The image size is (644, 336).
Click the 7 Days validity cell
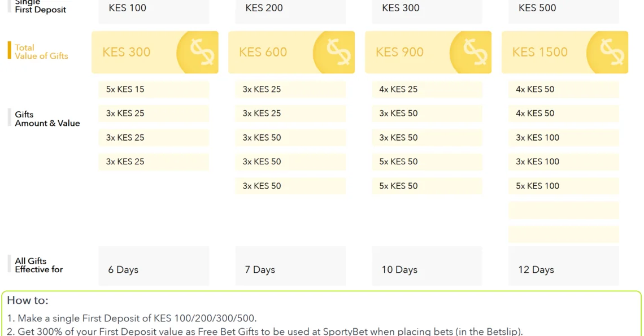[x=290, y=266]
